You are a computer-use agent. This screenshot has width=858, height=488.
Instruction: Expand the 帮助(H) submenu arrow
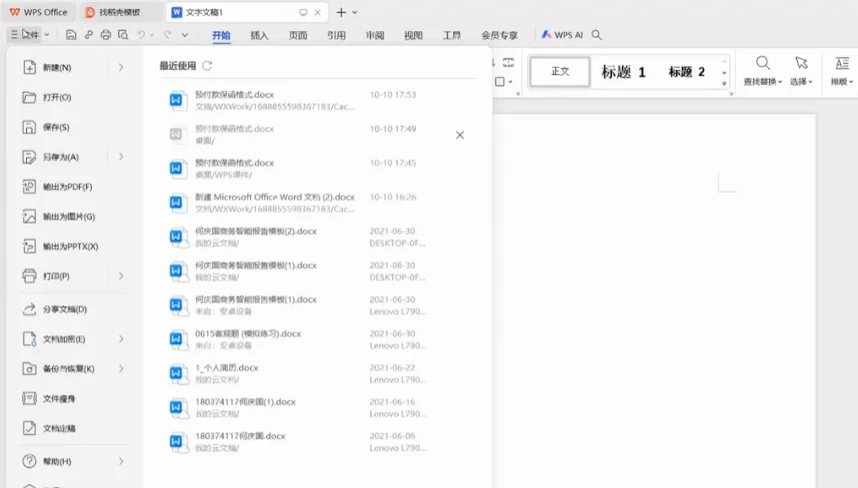coord(121,461)
